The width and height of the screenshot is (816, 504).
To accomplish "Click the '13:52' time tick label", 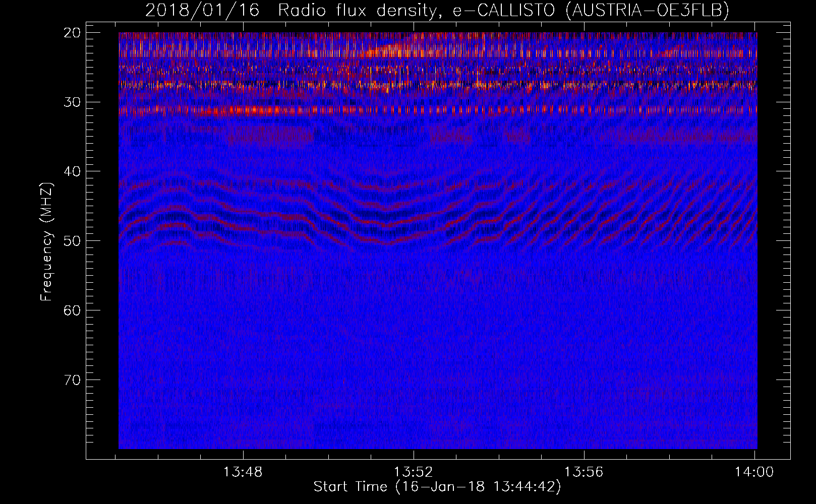I will [413, 472].
